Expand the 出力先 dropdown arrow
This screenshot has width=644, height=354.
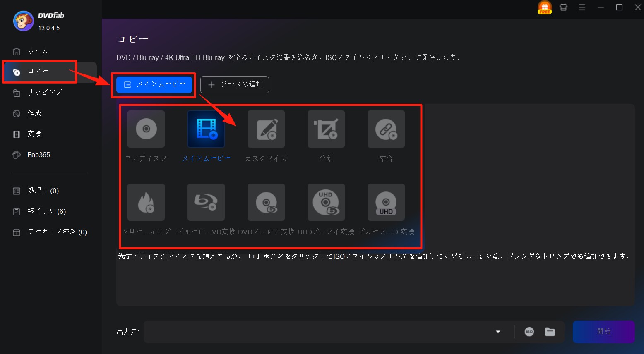[x=498, y=332]
